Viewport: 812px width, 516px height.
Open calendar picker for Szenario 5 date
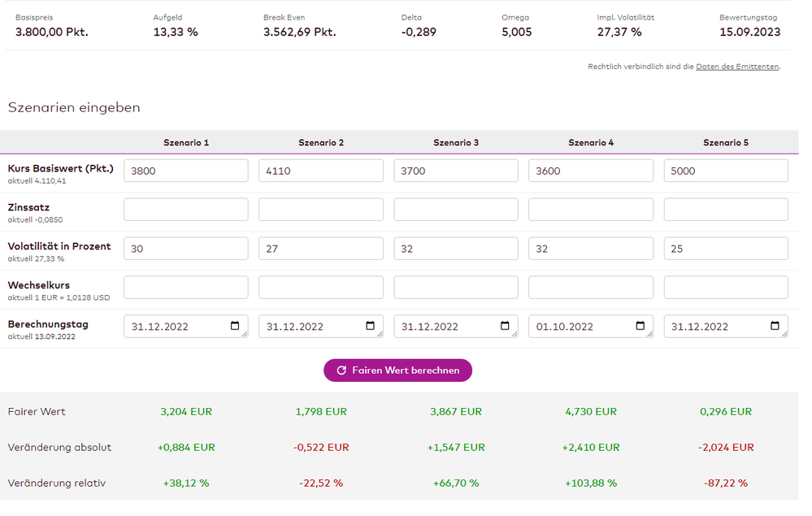click(775, 327)
